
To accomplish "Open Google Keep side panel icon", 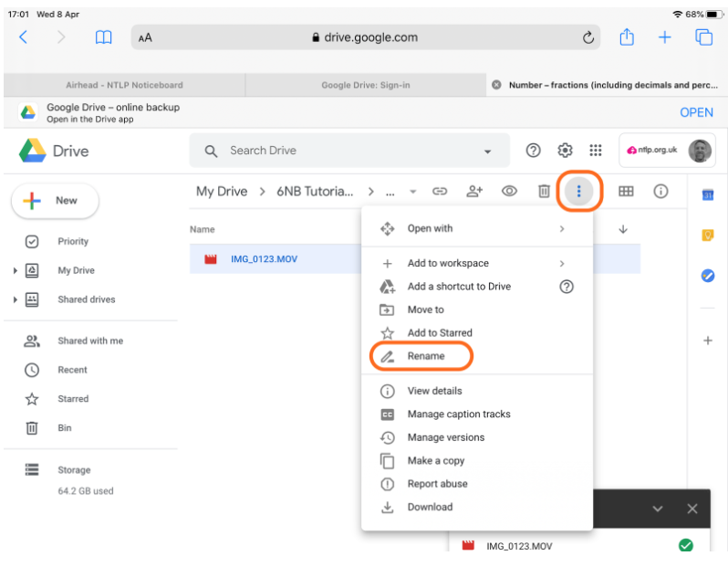I will [x=707, y=236].
